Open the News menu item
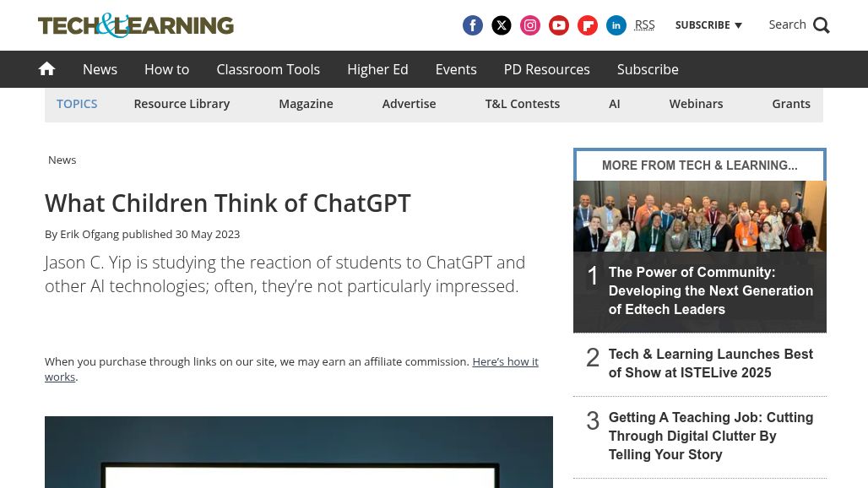 100,69
